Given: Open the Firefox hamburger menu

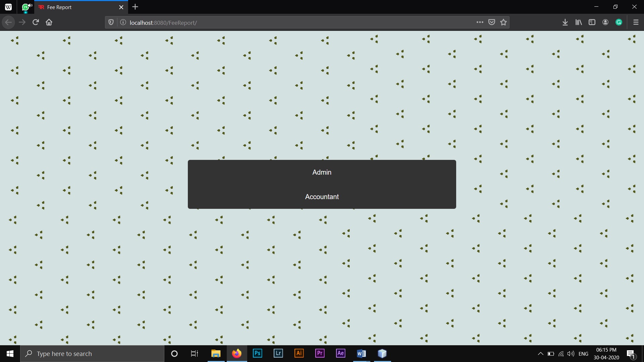Looking at the screenshot, I should click(636, 22).
